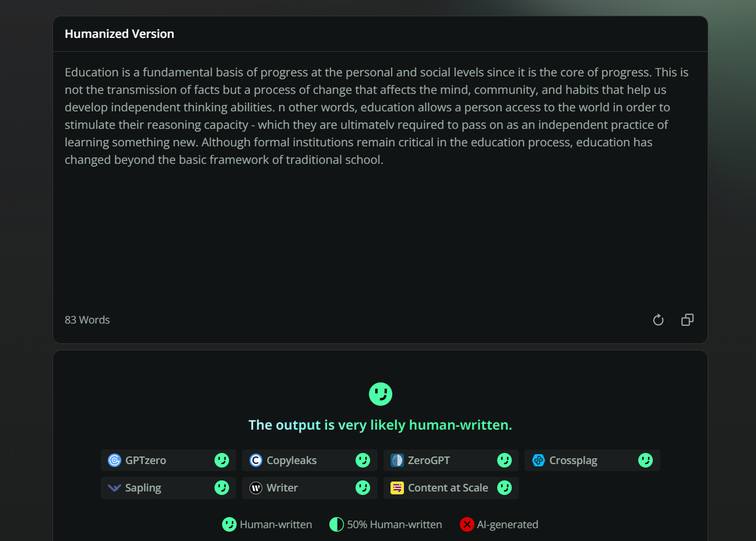Click the Human-written legend smiley icon
756x541 pixels.
click(229, 525)
